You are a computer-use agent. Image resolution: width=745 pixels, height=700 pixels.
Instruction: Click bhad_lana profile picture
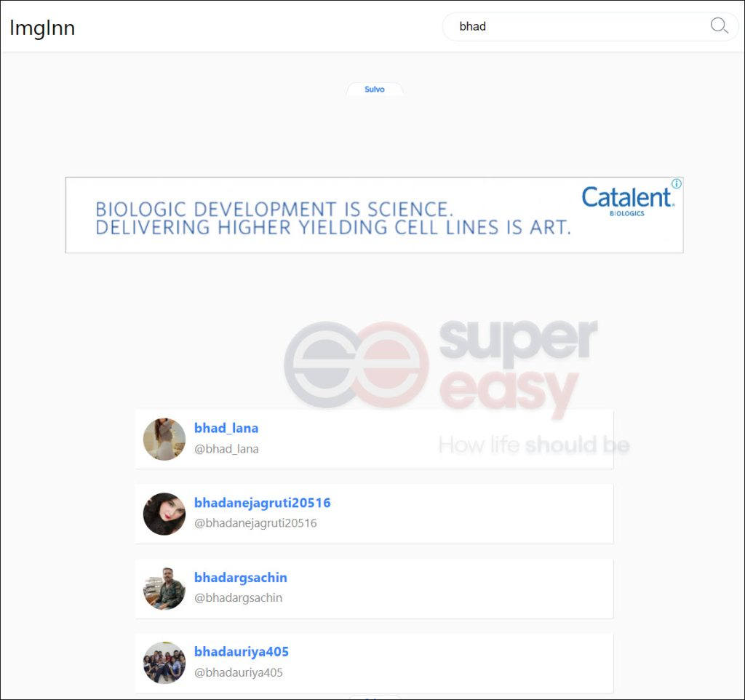(x=164, y=439)
